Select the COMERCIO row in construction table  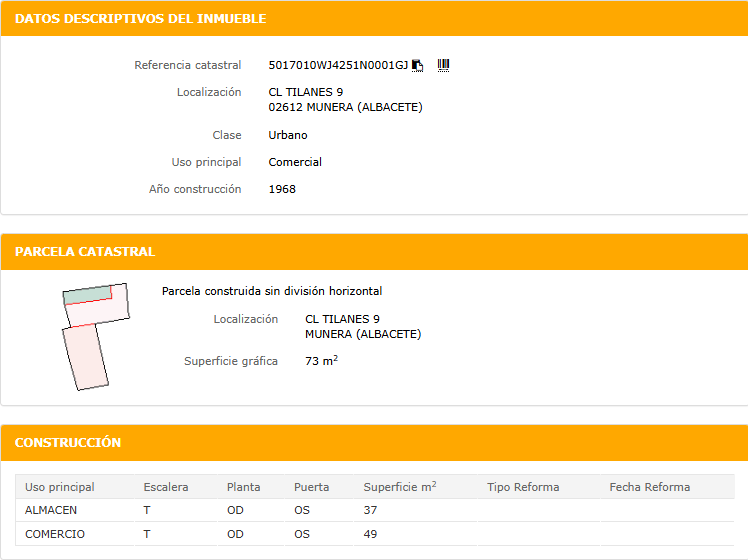55,534
